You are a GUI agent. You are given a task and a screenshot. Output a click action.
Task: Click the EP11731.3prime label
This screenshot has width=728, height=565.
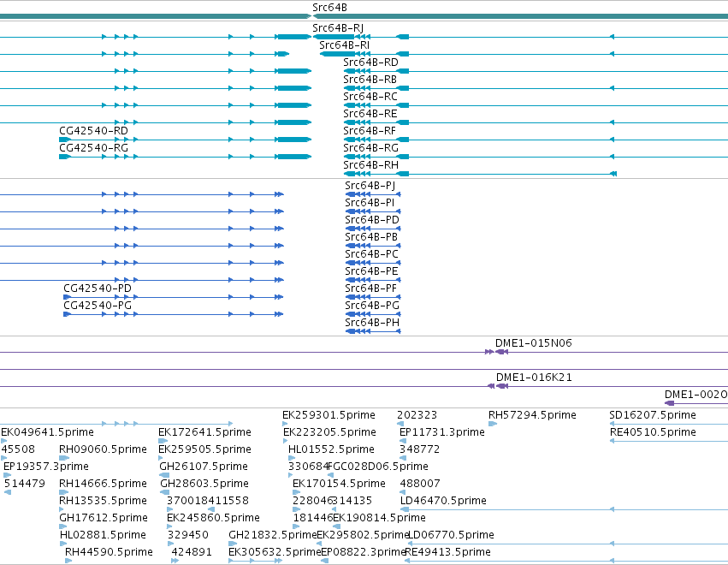point(442,432)
